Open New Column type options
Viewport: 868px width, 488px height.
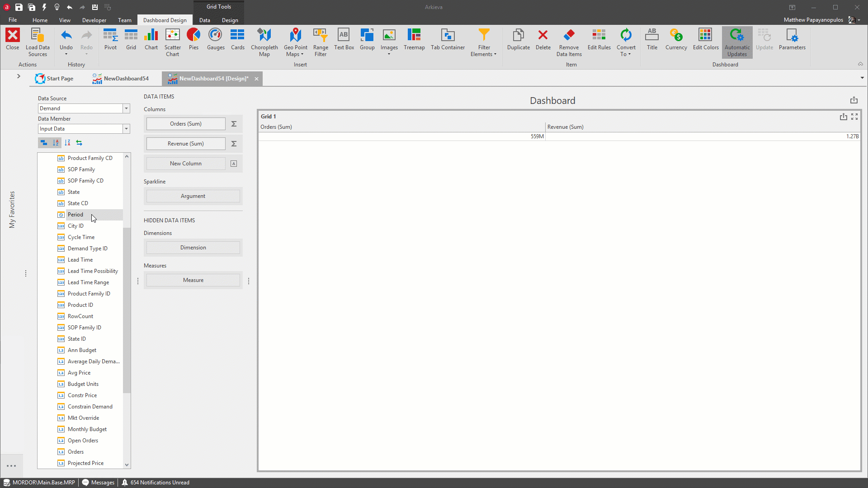point(234,164)
